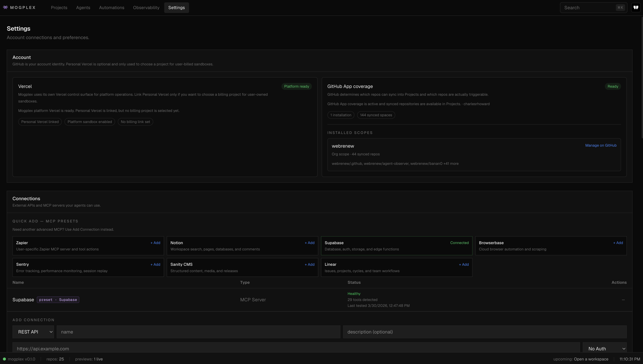Add the Notion connection
Viewport: 643px width, 364px height.
click(310, 243)
